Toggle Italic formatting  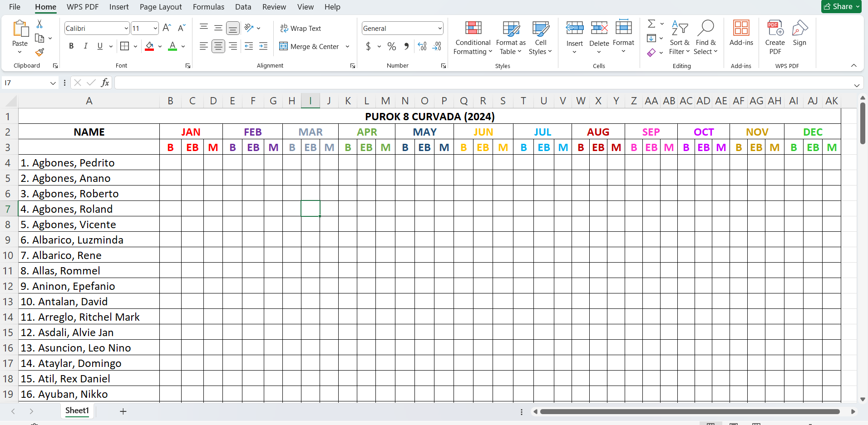(86, 46)
